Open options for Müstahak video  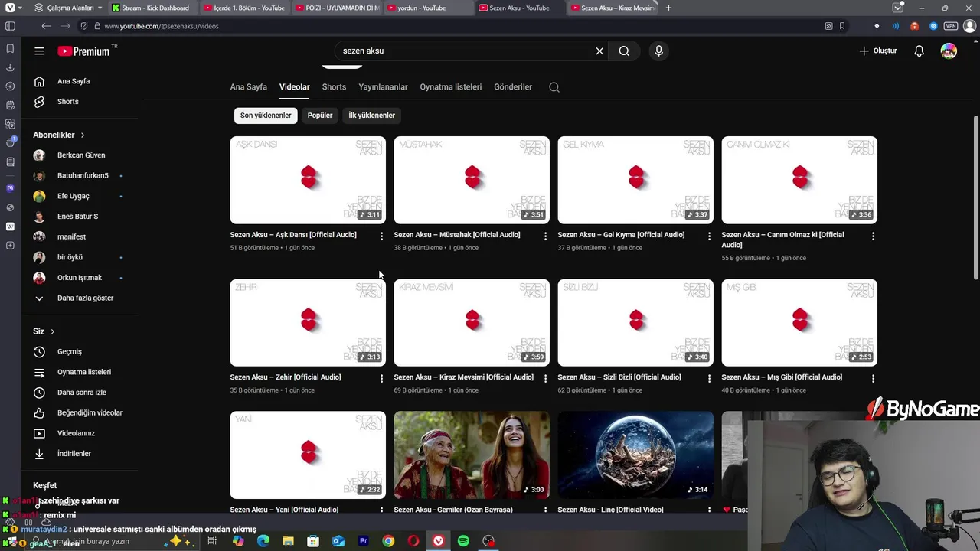(x=545, y=236)
